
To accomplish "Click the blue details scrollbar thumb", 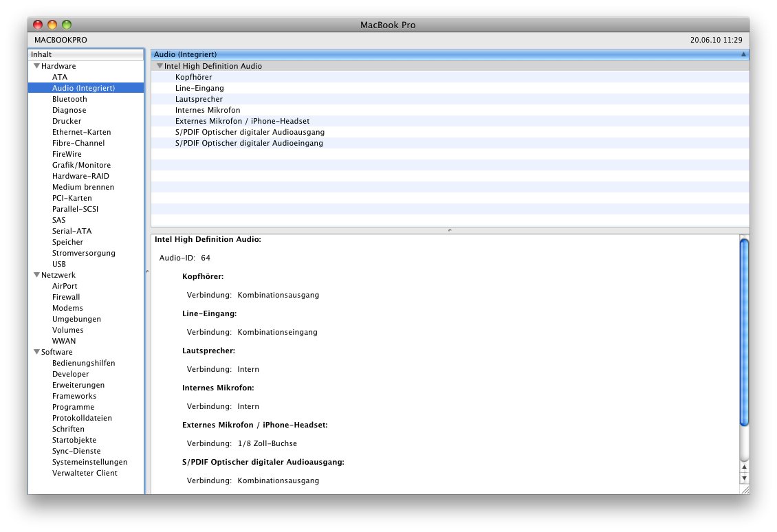I will pos(744,332).
